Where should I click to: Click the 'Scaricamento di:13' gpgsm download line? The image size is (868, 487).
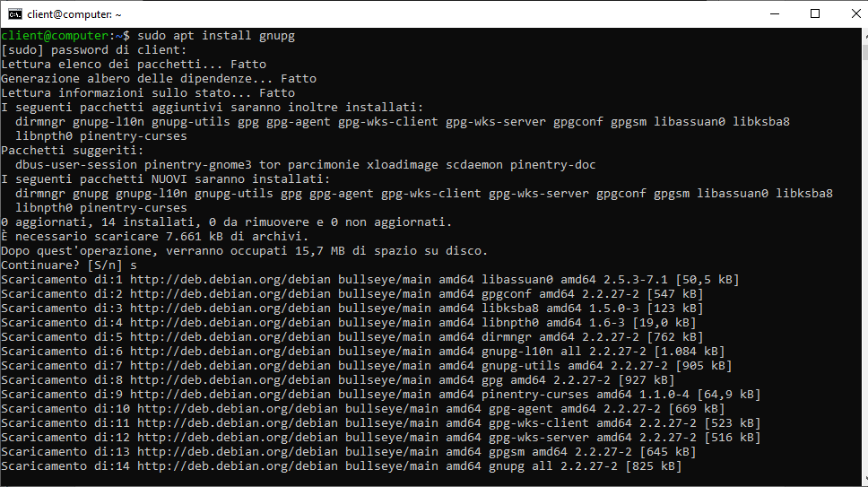(x=348, y=452)
